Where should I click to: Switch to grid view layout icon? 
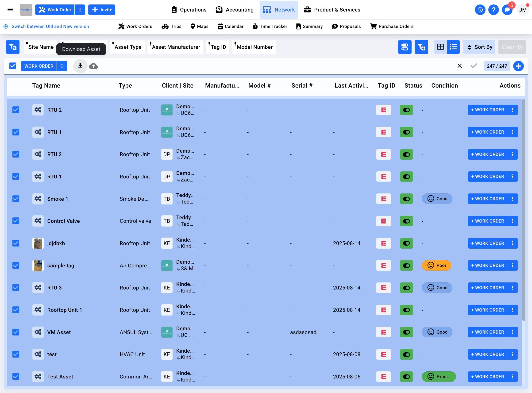(440, 47)
